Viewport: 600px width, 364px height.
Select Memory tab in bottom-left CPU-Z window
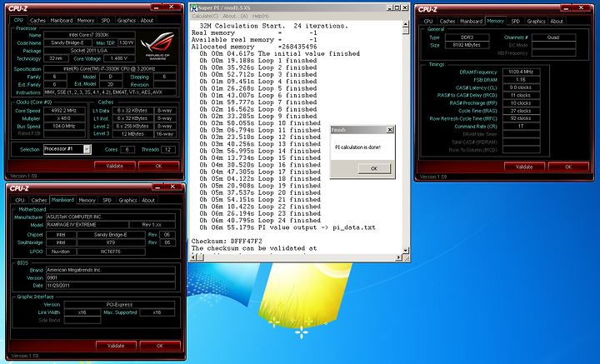tap(87, 200)
